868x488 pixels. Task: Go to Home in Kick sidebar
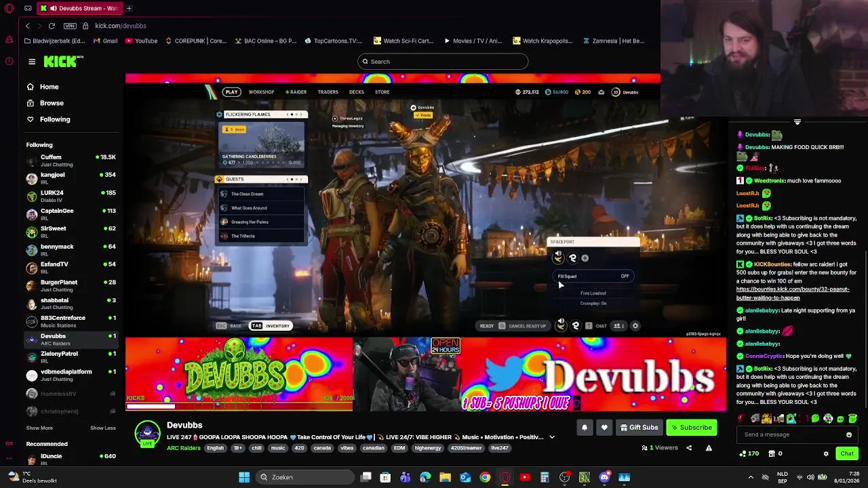(x=43, y=87)
